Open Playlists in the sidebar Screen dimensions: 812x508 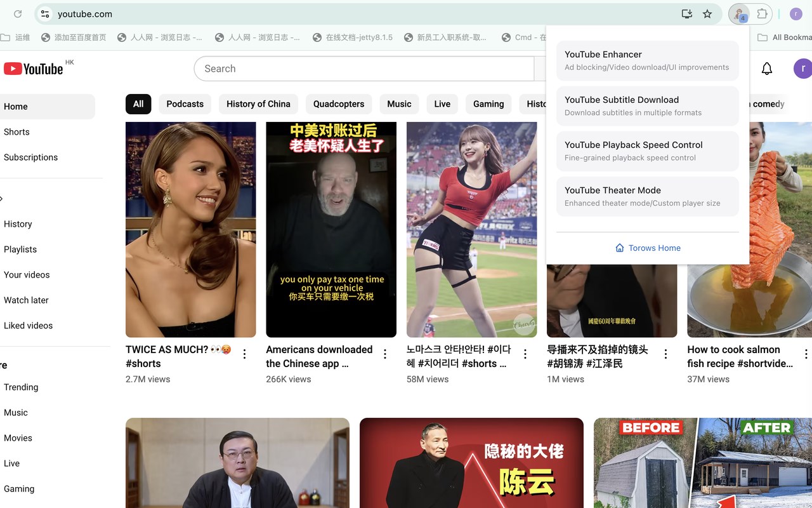[x=48, y=250]
